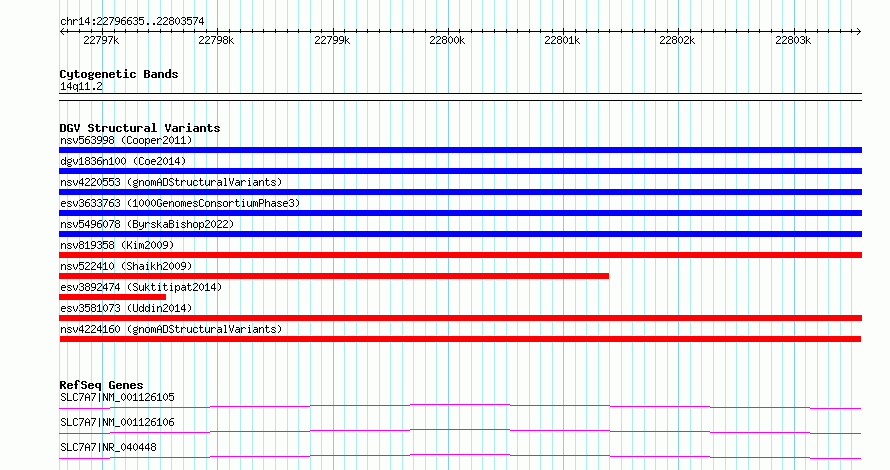Viewport: 890px width, 470px height.
Task: Click the blue esv3633763 variant bar
Action: pos(460,213)
